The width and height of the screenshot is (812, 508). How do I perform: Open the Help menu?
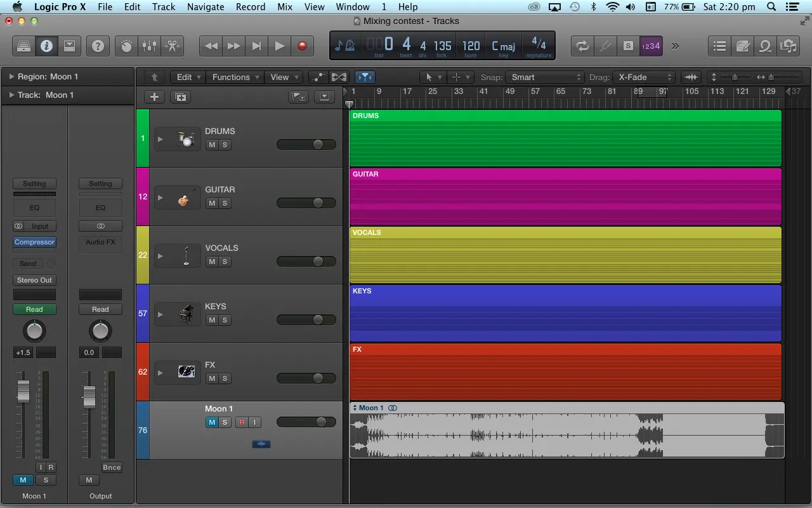(408, 7)
